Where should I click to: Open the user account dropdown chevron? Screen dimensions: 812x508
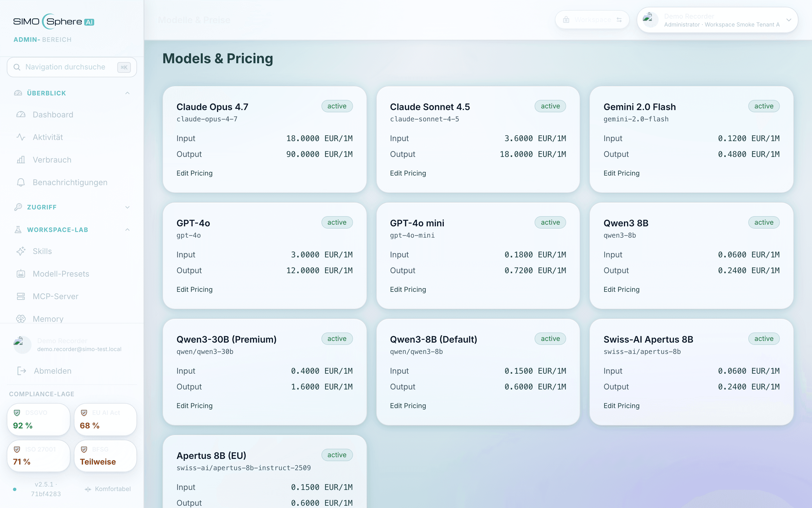coord(789,20)
